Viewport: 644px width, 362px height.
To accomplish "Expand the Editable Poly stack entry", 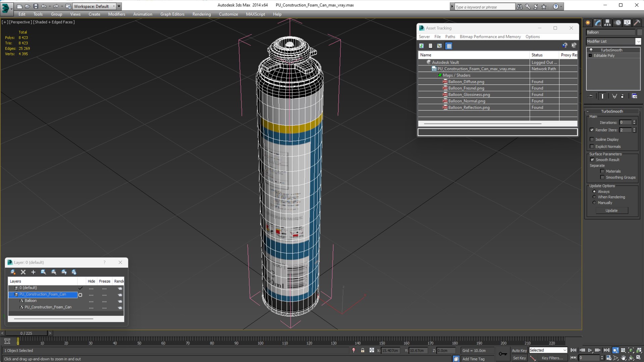I will click(x=590, y=56).
